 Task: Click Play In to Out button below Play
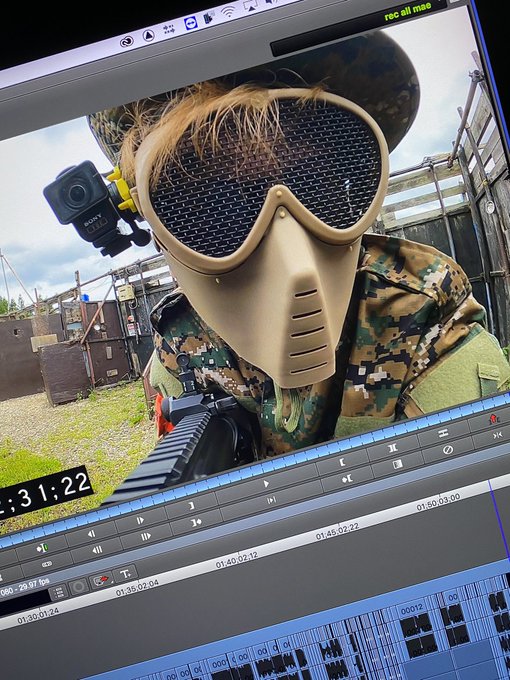coord(271,500)
